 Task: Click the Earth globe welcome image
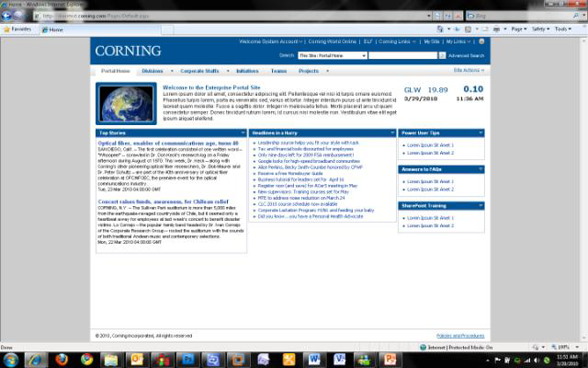(x=126, y=104)
